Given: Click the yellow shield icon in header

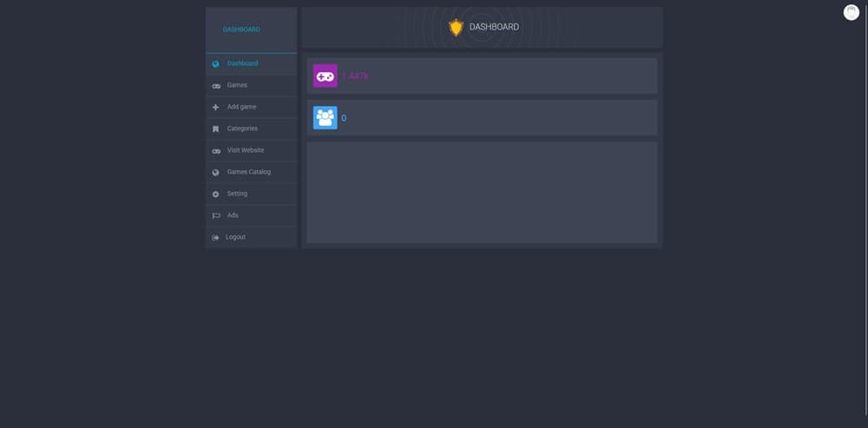Looking at the screenshot, I should pos(456,28).
